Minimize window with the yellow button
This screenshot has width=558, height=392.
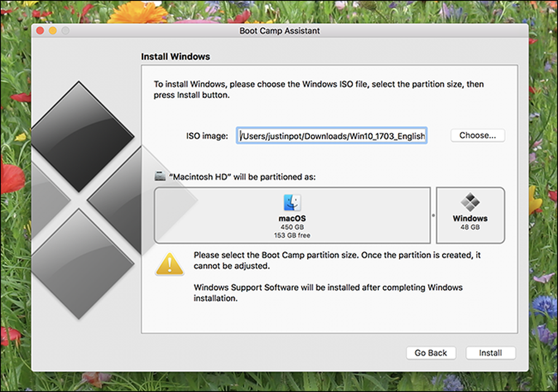[x=52, y=31]
